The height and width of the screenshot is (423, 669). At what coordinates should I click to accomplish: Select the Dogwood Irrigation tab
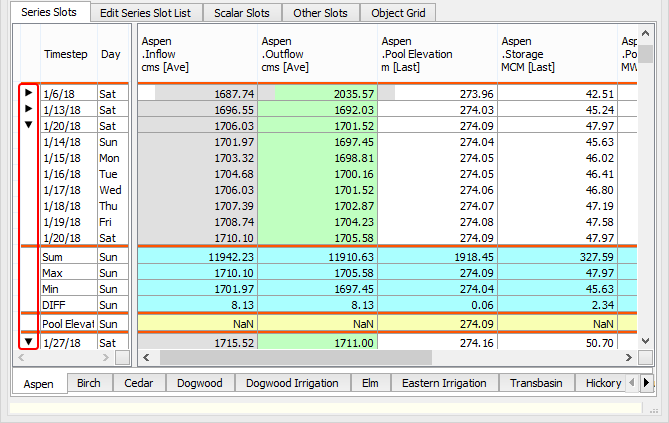pos(292,383)
